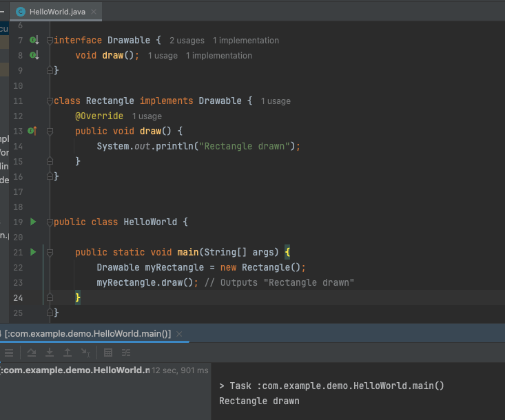The width and height of the screenshot is (505, 420).
Task: Click the highlighted closing brace on line 24
Action: coord(78,297)
